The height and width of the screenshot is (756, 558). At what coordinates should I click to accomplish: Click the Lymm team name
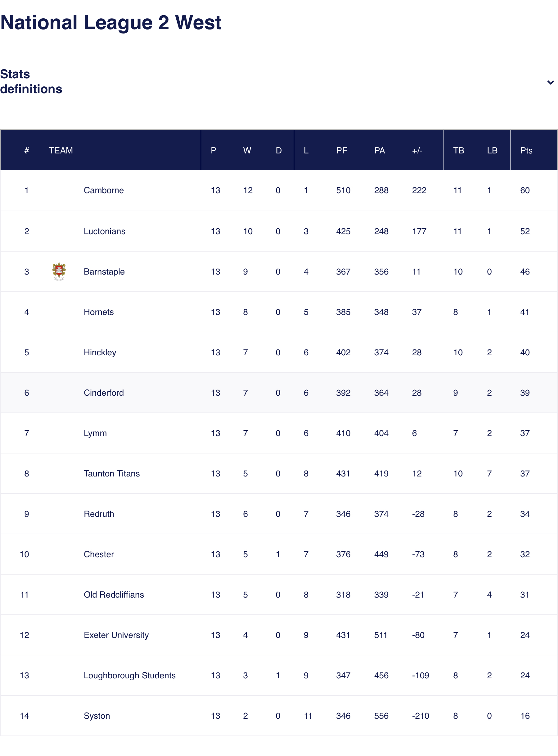pos(95,433)
